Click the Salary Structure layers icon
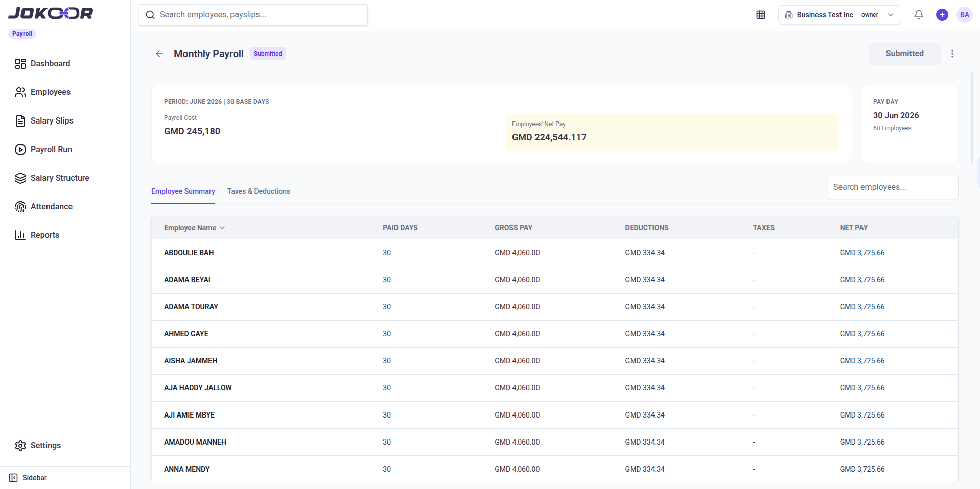 coord(20,178)
